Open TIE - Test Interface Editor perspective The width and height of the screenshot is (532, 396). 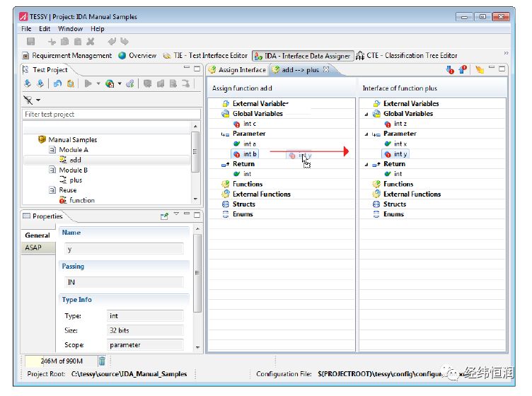coord(205,56)
